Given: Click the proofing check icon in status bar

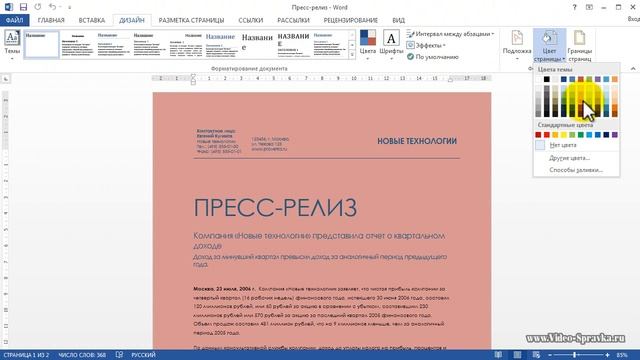Looking at the screenshot, I should (x=119, y=355).
